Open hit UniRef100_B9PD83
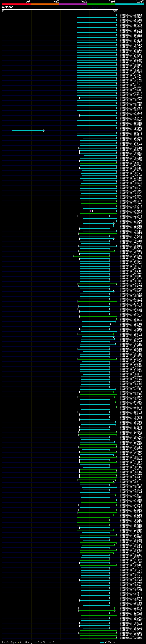146x644 pixels. [x=131, y=25]
